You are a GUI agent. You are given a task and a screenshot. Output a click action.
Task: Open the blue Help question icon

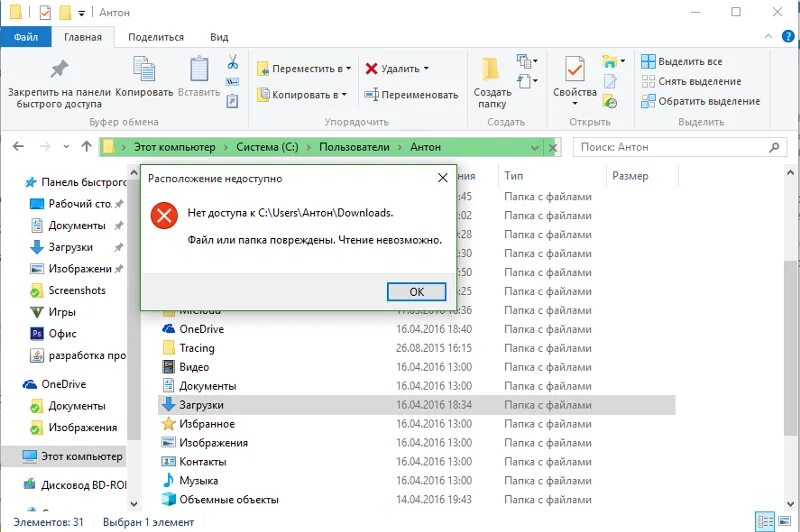point(788,36)
